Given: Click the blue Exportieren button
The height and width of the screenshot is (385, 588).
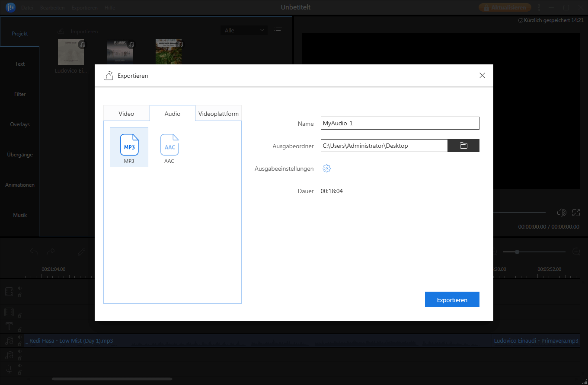Looking at the screenshot, I should 452,300.
